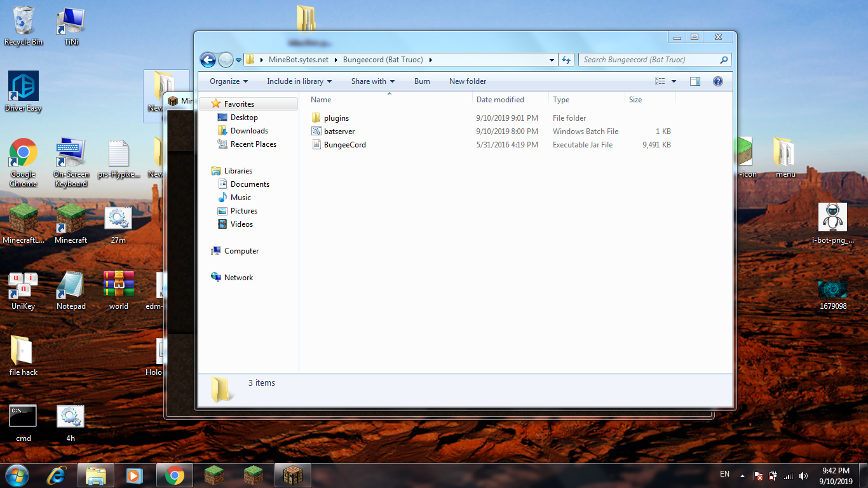The image size is (868, 488).
Task: Click the Back navigation arrow in Explorer
Action: [208, 60]
